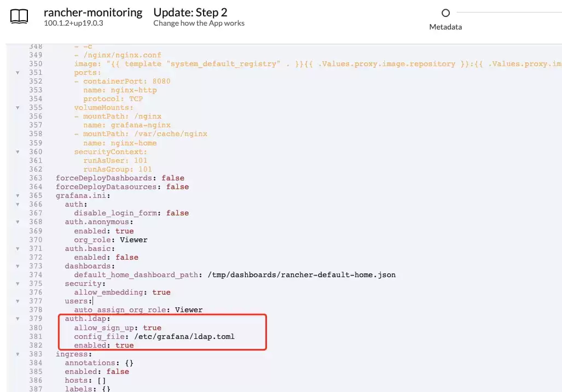The height and width of the screenshot is (392, 562).
Task: Collapse auth.basic fold arrow at line 371
Action: pos(18,249)
